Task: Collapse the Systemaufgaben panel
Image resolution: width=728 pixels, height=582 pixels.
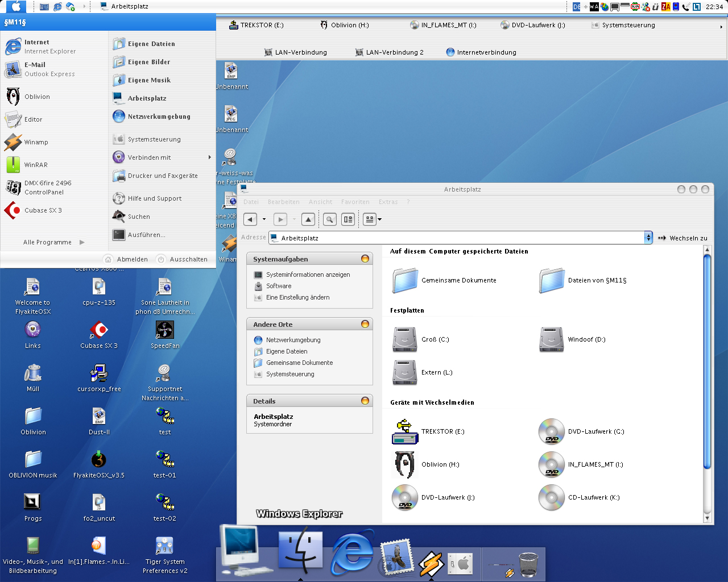Action: 365,259
